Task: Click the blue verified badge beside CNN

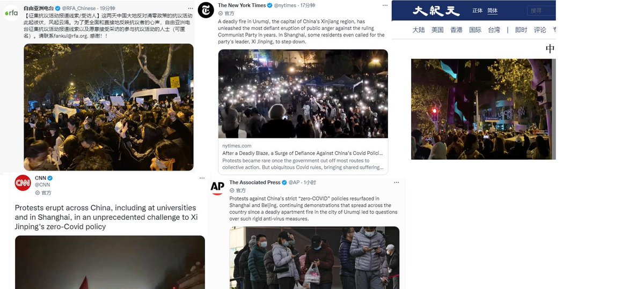Action: pyautogui.click(x=50, y=178)
